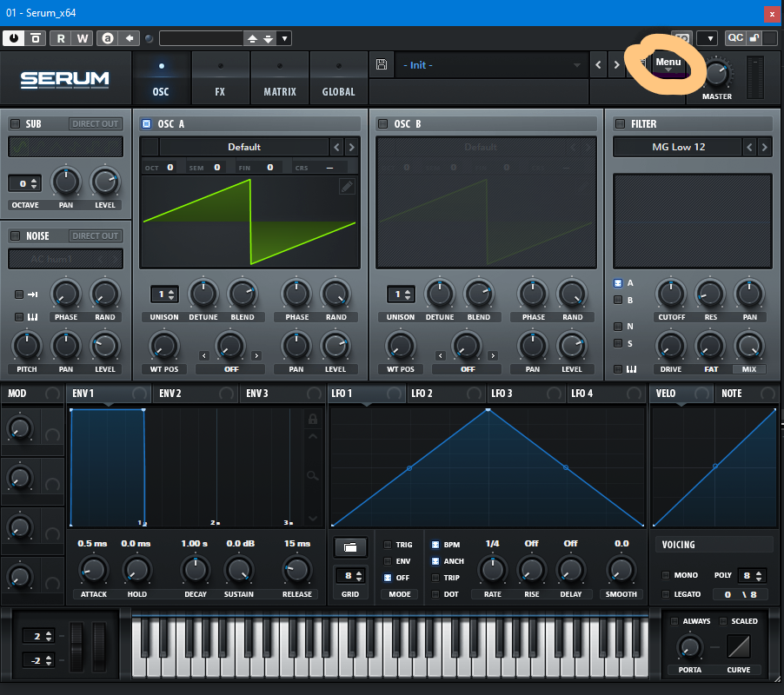Screen dimensions: 784x695
Task: Click the SUB DIRECT OUT button
Action: click(95, 123)
